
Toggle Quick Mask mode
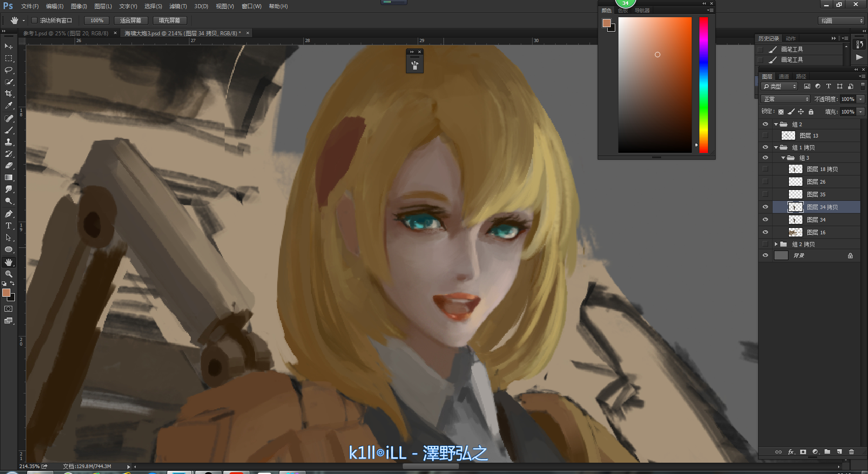[9, 309]
